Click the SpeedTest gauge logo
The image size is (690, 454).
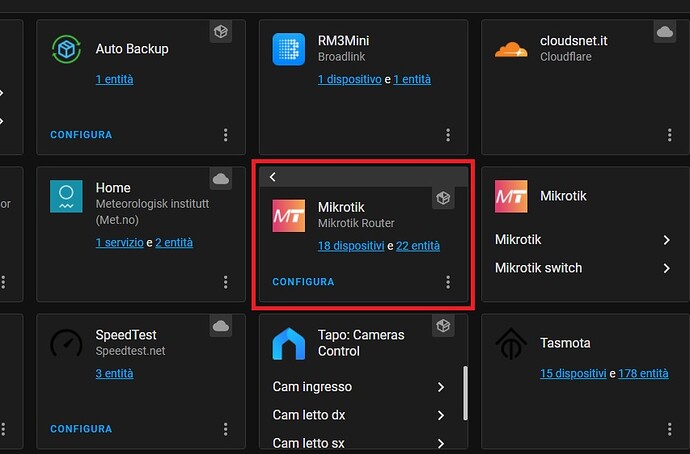[66, 343]
